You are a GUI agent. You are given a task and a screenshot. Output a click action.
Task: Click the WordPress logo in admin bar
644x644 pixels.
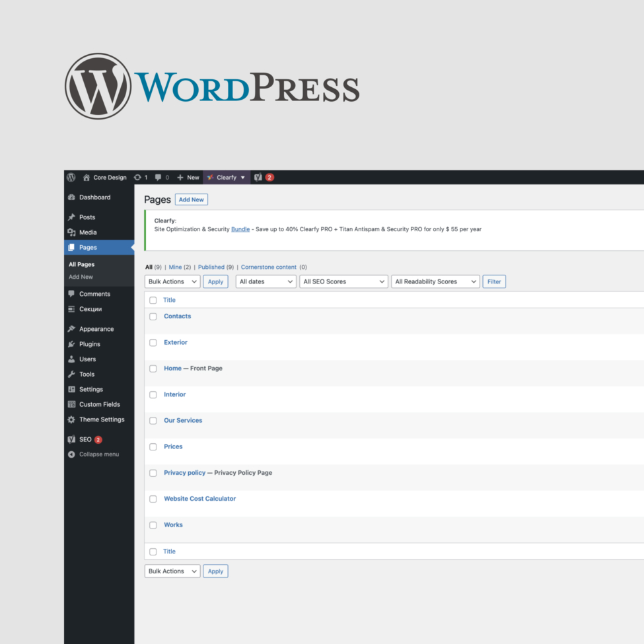71,178
